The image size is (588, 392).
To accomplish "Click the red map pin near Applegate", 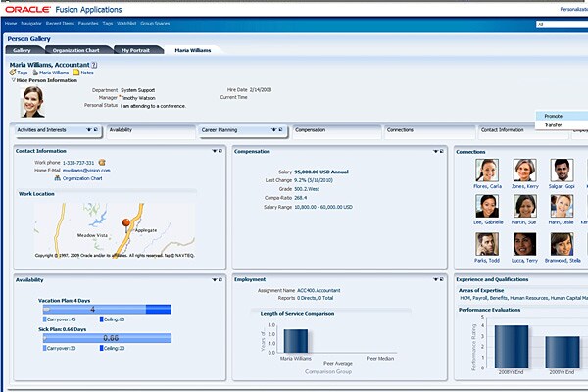I will click(x=126, y=224).
